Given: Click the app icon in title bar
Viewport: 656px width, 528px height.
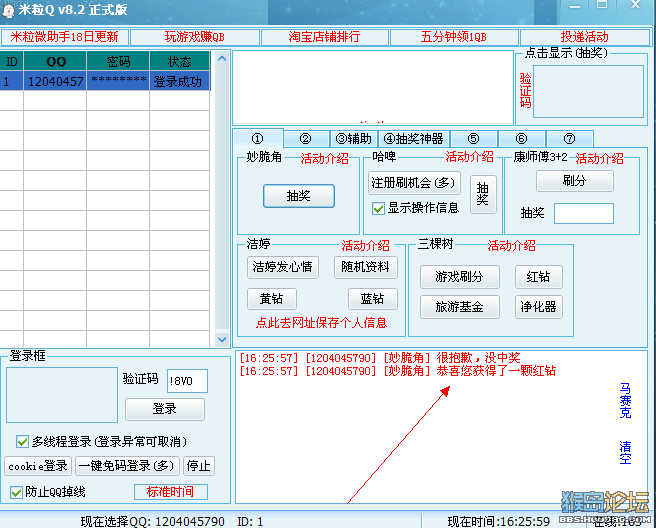Looking at the screenshot, I should (8, 10).
